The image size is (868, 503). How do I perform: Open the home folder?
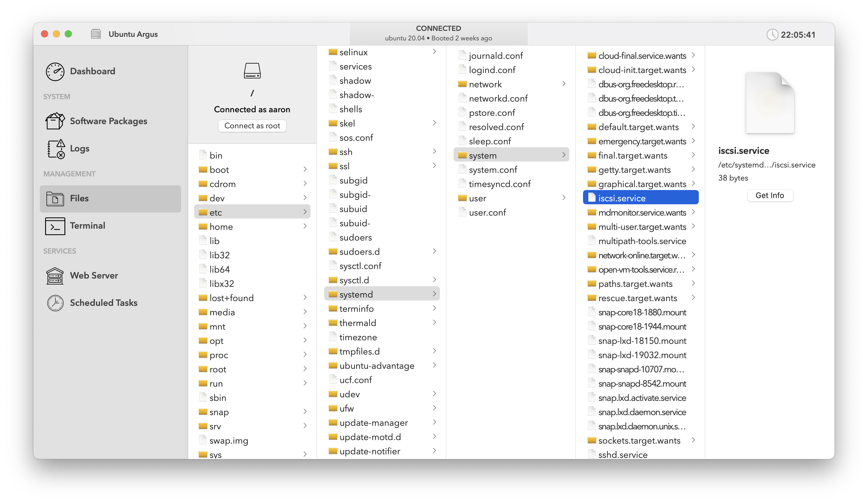click(221, 227)
